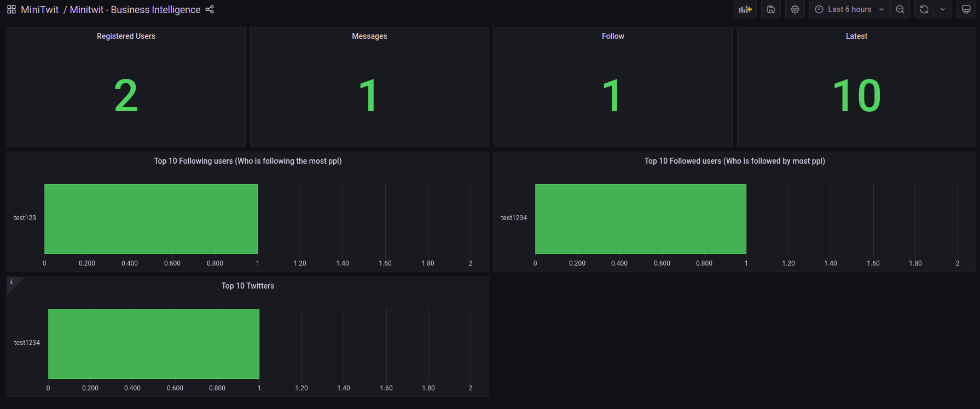Click the Latest stat value 10
The width and height of the screenshot is (980, 409).
coord(856,96)
